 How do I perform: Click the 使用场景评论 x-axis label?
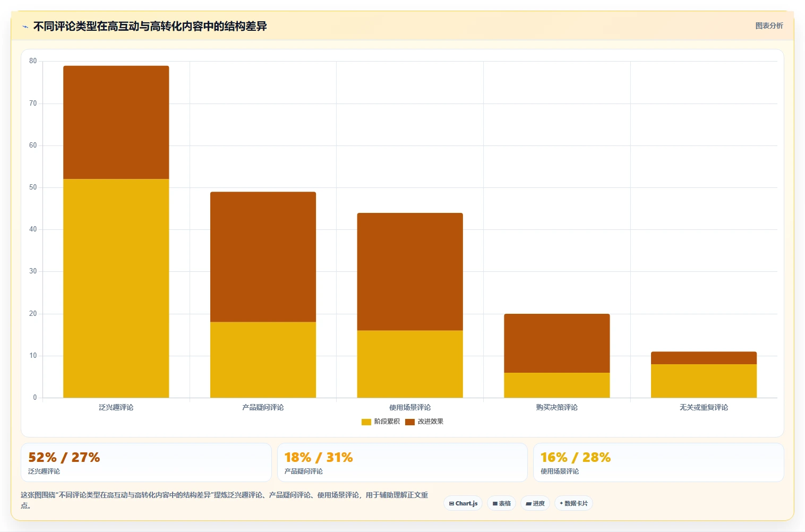(x=410, y=407)
